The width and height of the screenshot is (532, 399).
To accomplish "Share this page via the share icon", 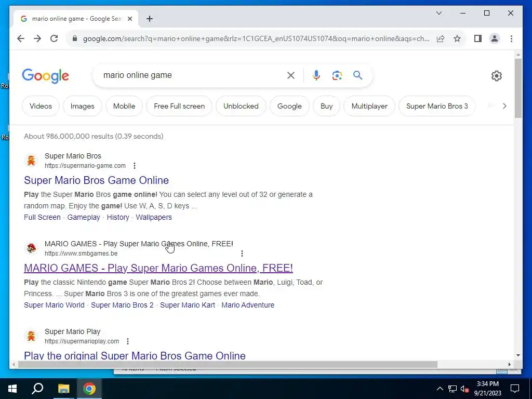I will pyautogui.click(x=441, y=38).
